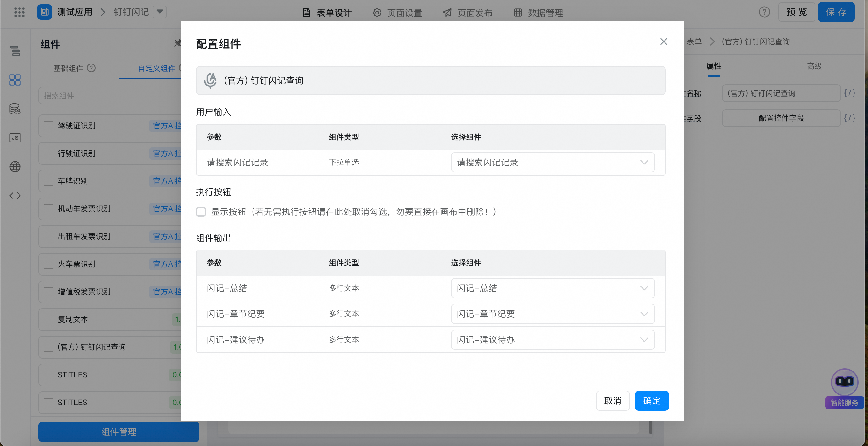
Task: Select the components grid icon in left sidebar
Action: (x=15, y=80)
